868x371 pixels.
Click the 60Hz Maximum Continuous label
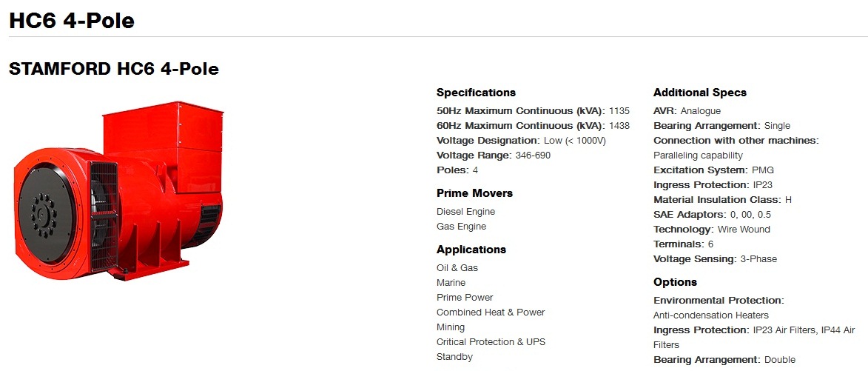521,126
